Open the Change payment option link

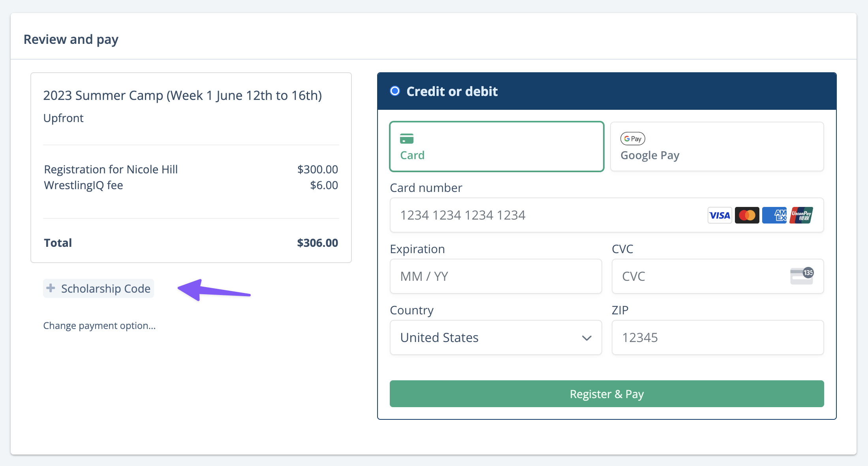100,326
